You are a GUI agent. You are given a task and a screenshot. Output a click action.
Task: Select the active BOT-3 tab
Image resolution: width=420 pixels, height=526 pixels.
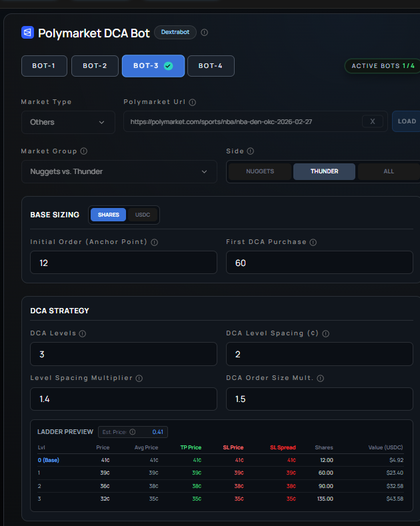pyautogui.click(x=153, y=66)
